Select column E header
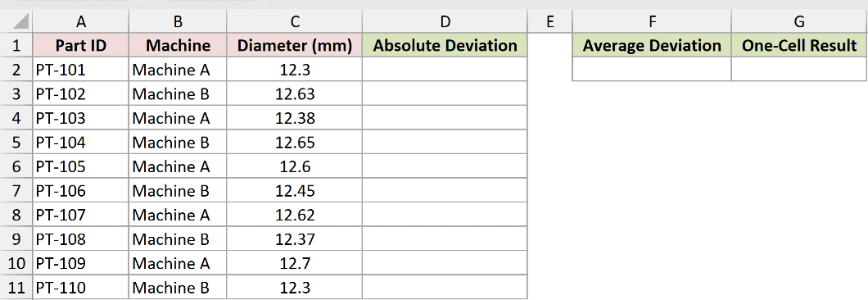Image resolution: width=868 pixels, height=300 pixels. coord(549,21)
